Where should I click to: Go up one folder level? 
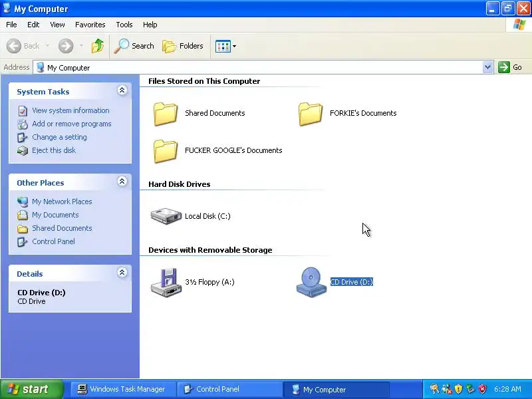(x=98, y=46)
